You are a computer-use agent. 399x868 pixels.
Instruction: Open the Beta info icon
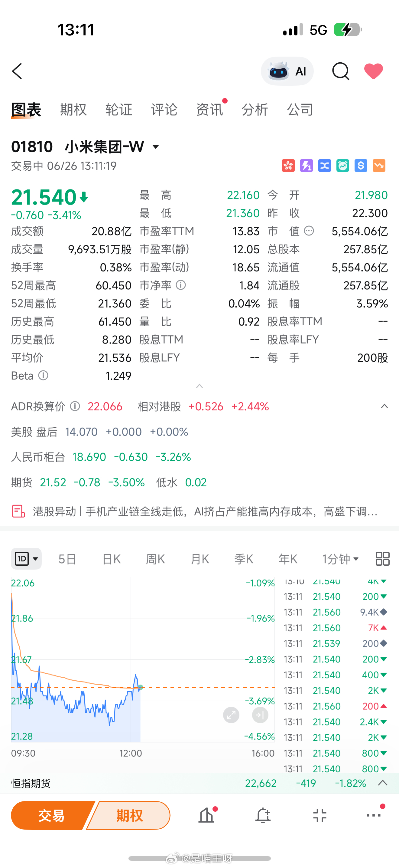[43, 375]
